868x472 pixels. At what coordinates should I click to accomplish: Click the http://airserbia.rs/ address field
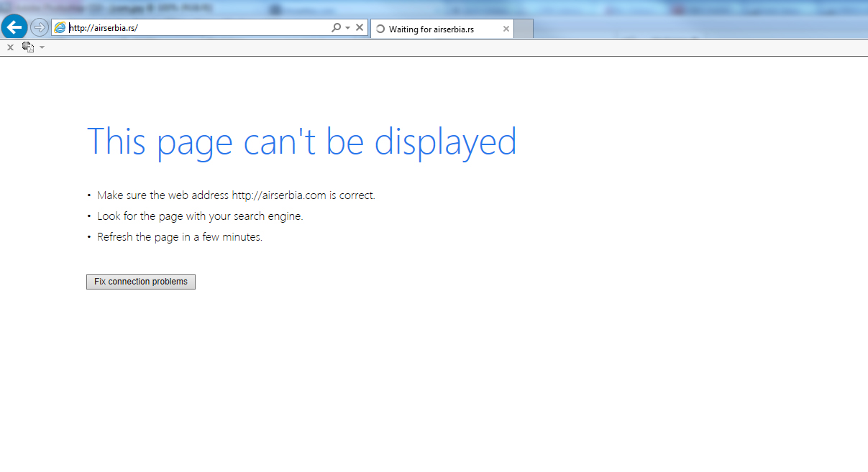click(x=194, y=28)
